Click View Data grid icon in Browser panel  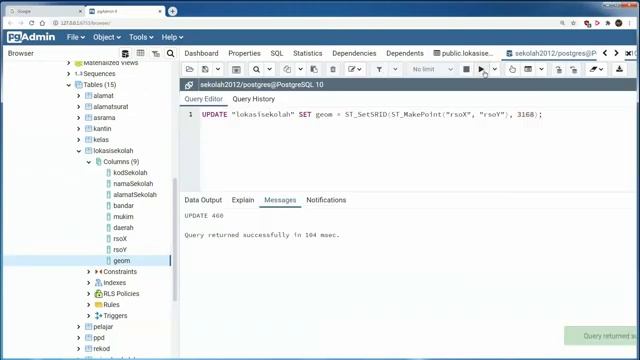coord(140,53)
